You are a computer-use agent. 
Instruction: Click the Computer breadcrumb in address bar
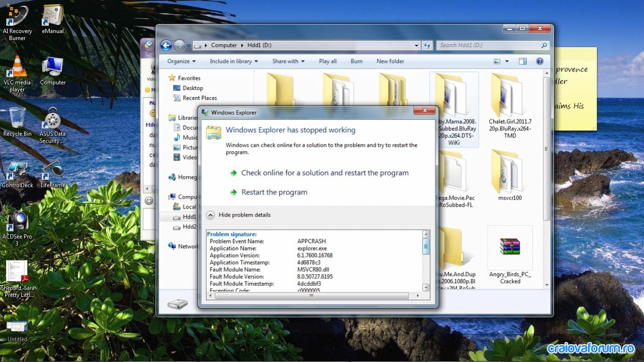224,45
